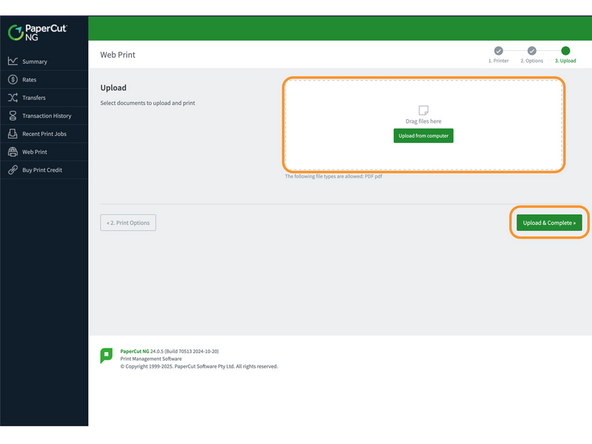592x444 pixels.
Task: Open the Transfers menu item
Action: [x=44, y=97]
